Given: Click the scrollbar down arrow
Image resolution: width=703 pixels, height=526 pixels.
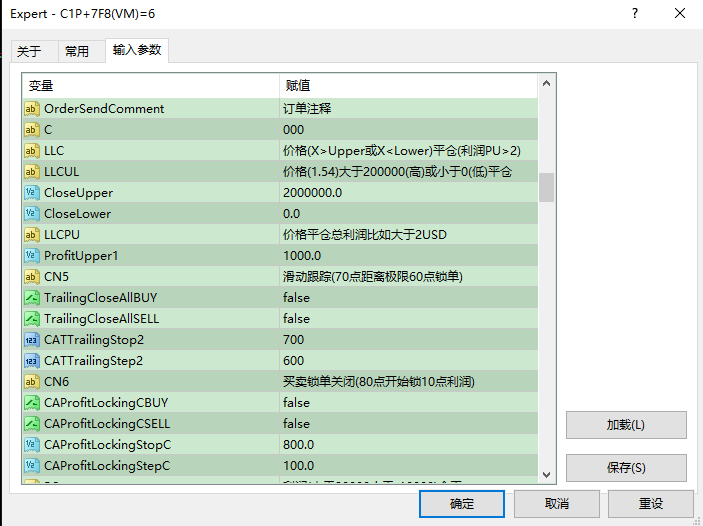Looking at the screenshot, I should coord(546,474).
